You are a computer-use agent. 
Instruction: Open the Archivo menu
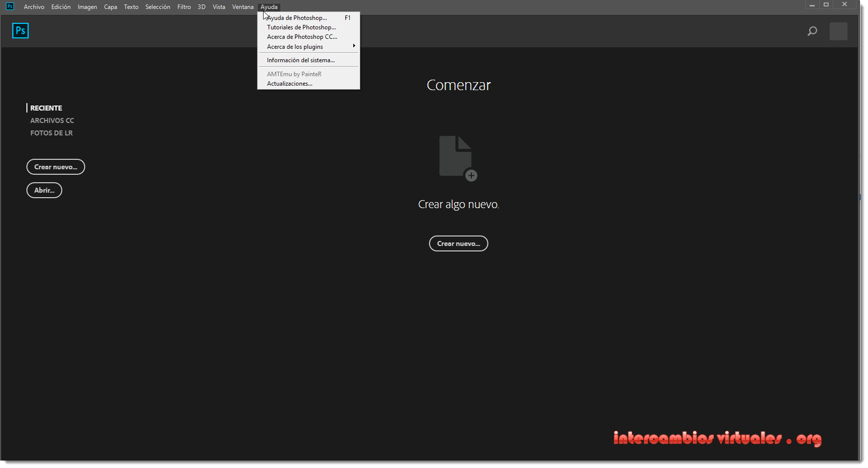click(x=34, y=7)
